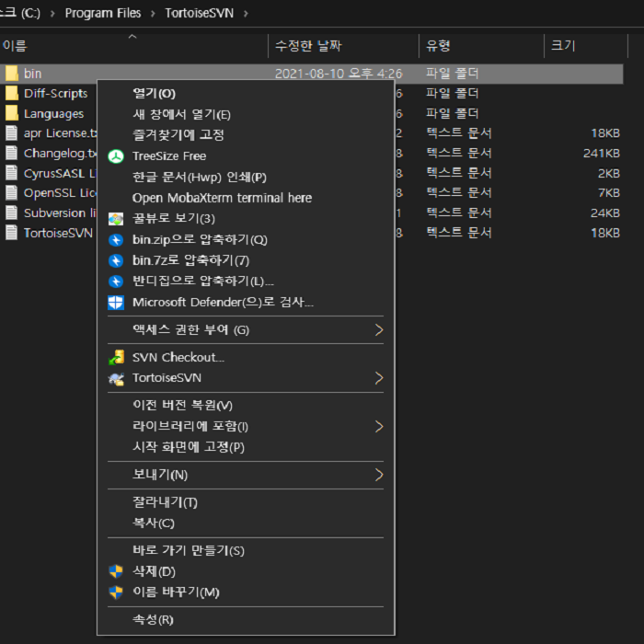Select the Languages folder icon

[x=12, y=113]
